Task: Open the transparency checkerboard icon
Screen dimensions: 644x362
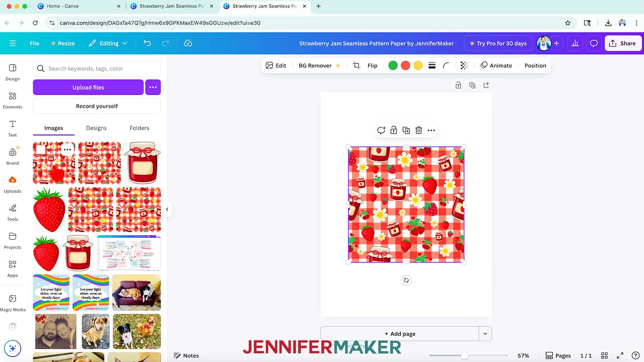Action: tap(465, 66)
